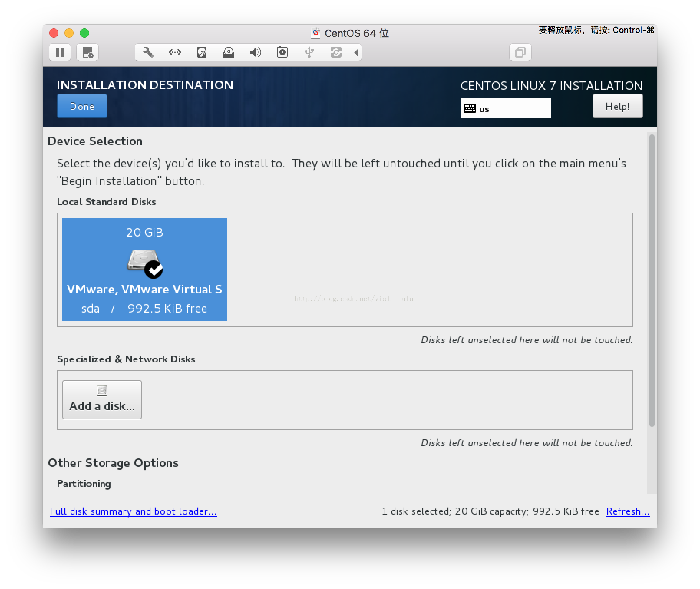The height and width of the screenshot is (589, 700).
Task: Click the Done button
Action: point(82,106)
